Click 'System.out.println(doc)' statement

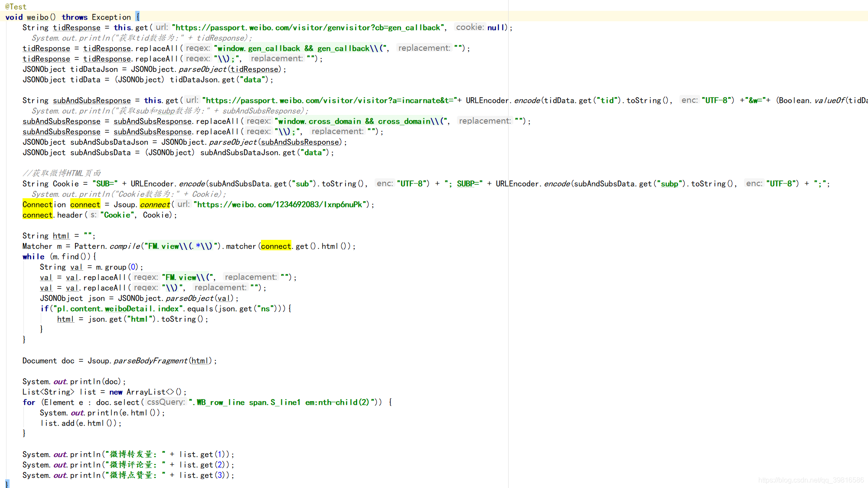pyautogui.click(x=74, y=381)
